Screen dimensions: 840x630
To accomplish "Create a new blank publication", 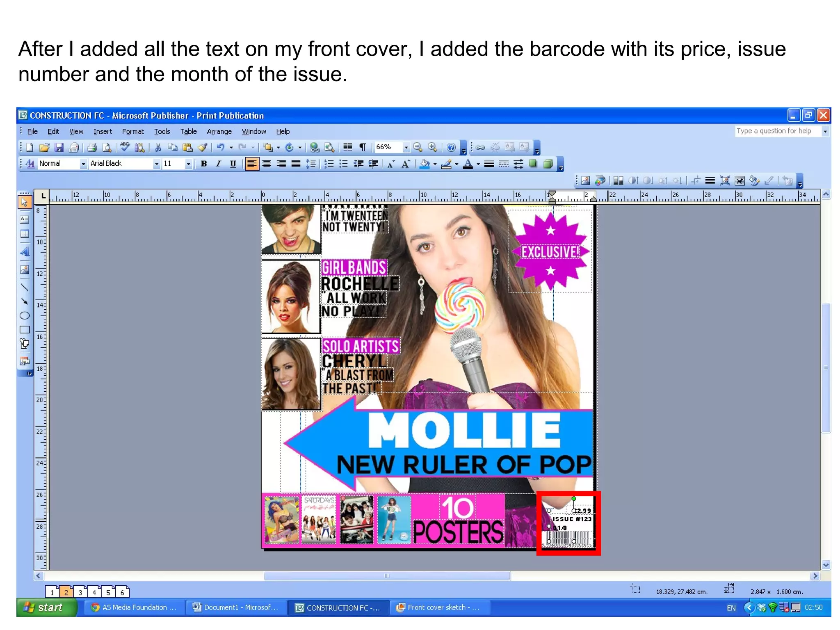I will 30,147.
